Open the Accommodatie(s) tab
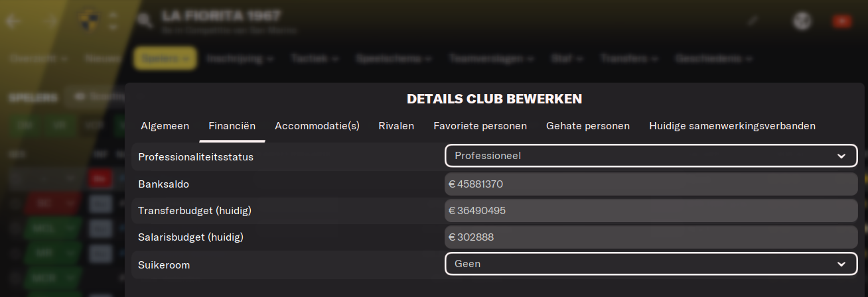Screen dimensions: 868x297 [x=317, y=126]
